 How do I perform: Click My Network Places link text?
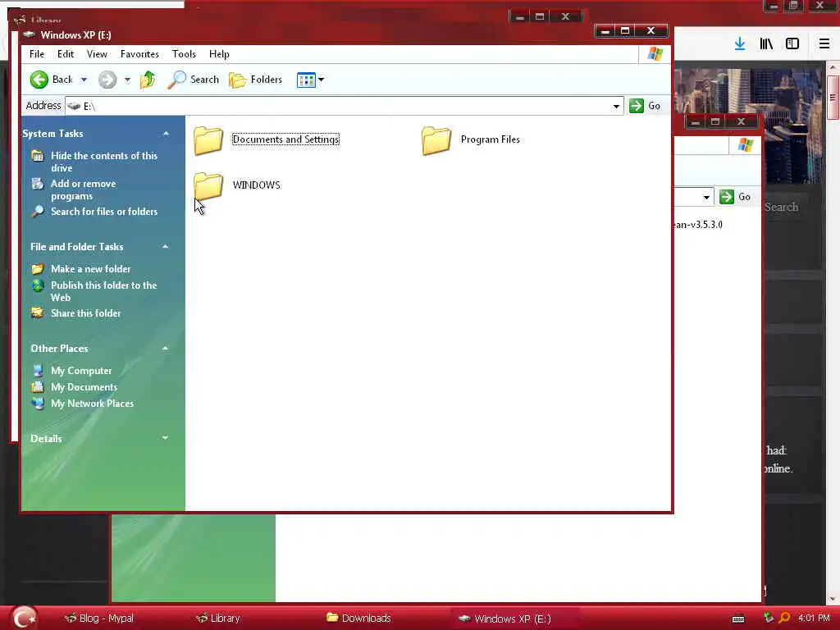point(92,404)
